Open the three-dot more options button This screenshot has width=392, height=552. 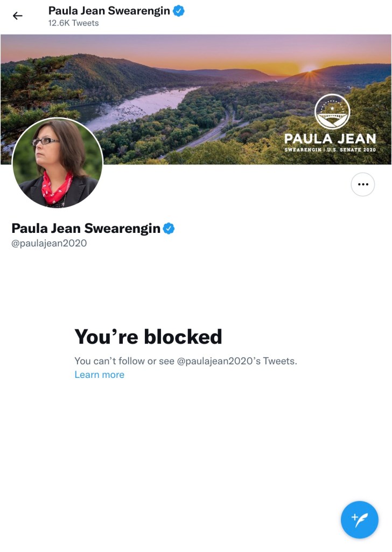[x=363, y=184]
